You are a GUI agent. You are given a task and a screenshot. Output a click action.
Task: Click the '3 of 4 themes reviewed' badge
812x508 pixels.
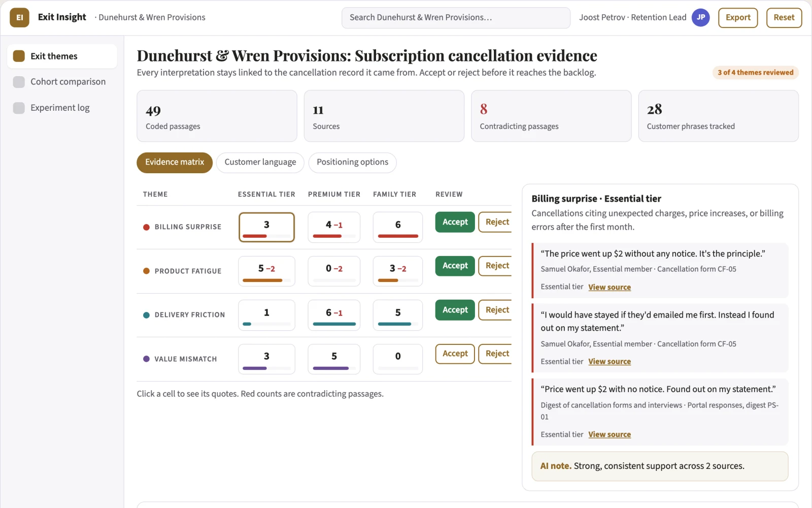click(755, 73)
